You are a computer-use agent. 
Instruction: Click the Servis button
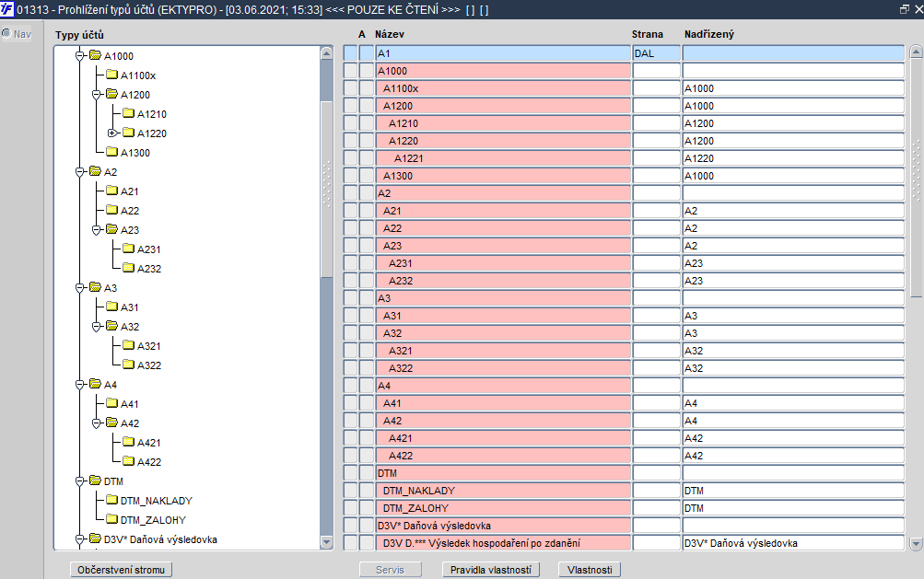(x=390, y=570)
